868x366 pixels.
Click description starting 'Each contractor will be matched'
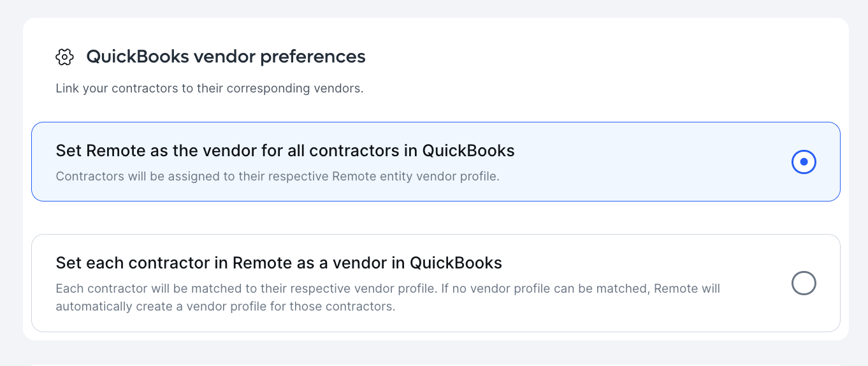[x=388, y=297]
